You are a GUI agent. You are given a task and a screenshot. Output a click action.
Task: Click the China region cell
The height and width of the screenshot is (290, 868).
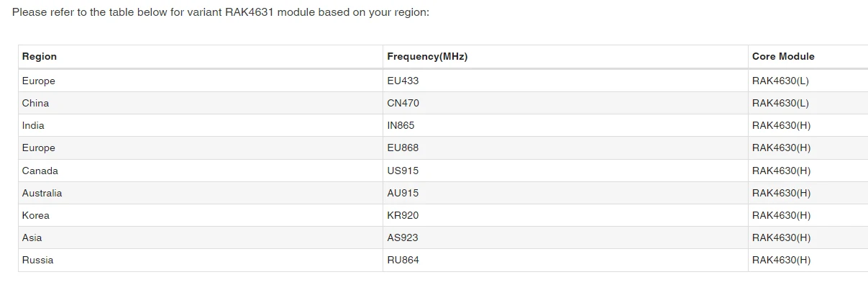(35, 103)
